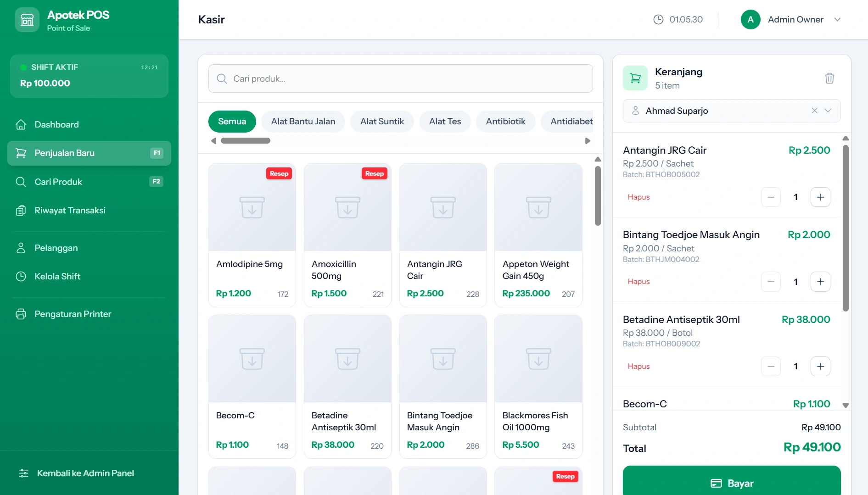Click the Admin Owner avatar
Image resolution: width=868 pixels, height=495 pixels.
tap(750, 19)
